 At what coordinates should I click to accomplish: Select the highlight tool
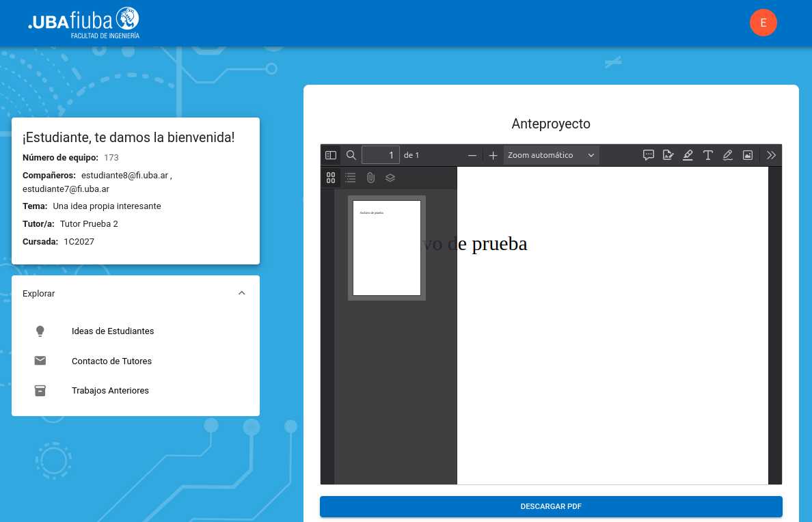(x=688, y=155)
